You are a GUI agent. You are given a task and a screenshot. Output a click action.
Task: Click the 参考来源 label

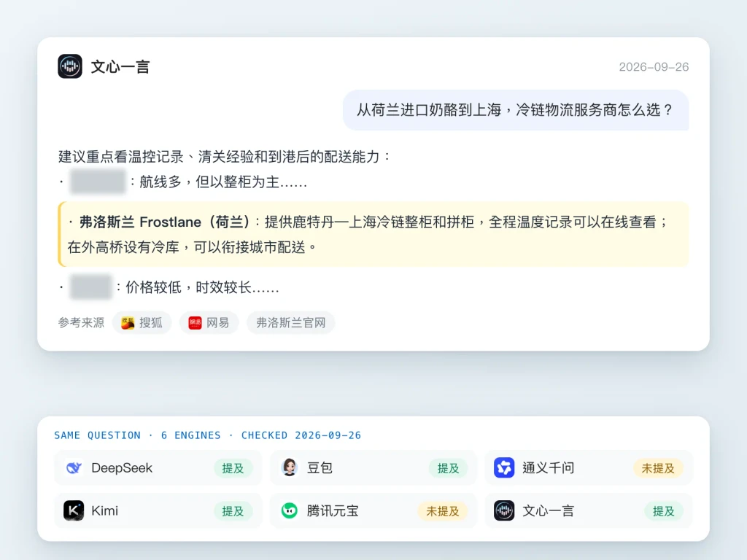[81, 323]
